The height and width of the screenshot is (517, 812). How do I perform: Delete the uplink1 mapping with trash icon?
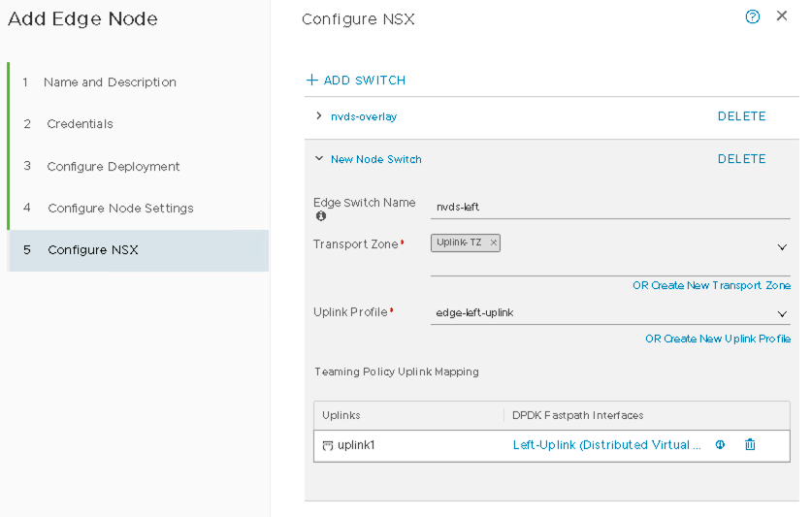coord(750,445)
